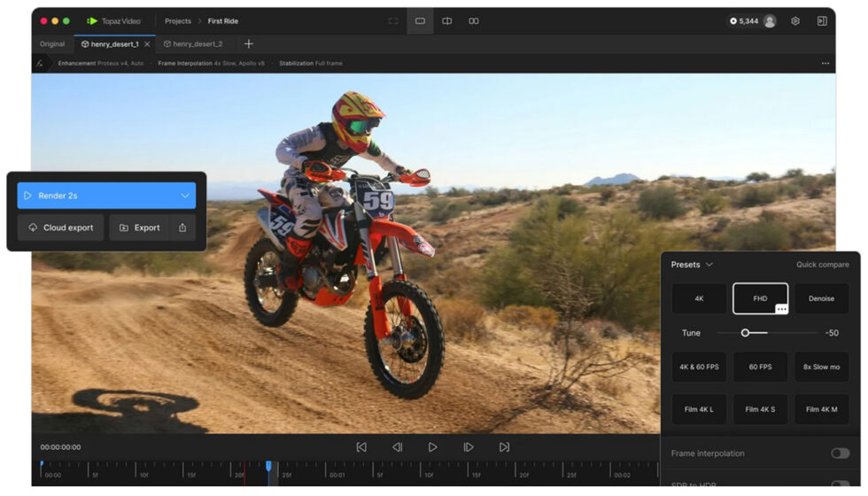
Task: Open FHD preset ellipsis options
Action: [x=781, y=309]
